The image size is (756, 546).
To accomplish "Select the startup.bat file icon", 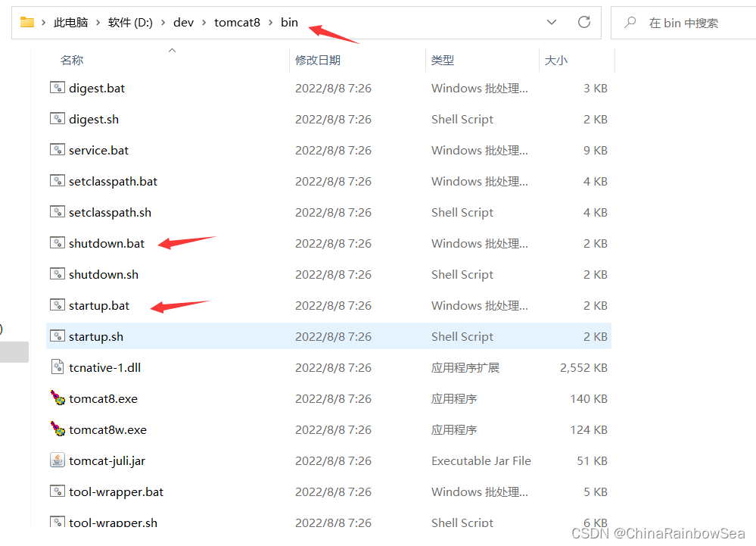I will (58, 305).
